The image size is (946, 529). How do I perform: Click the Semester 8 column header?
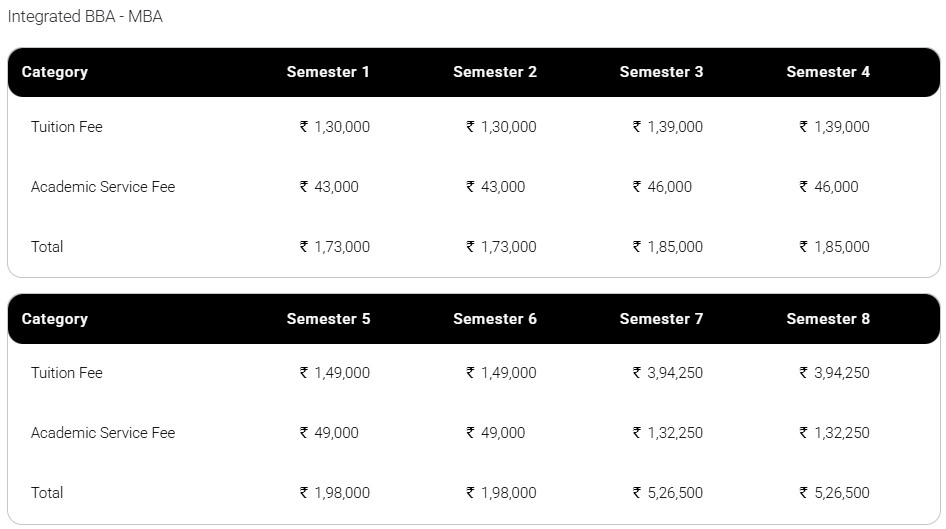(x=828, y=319)
